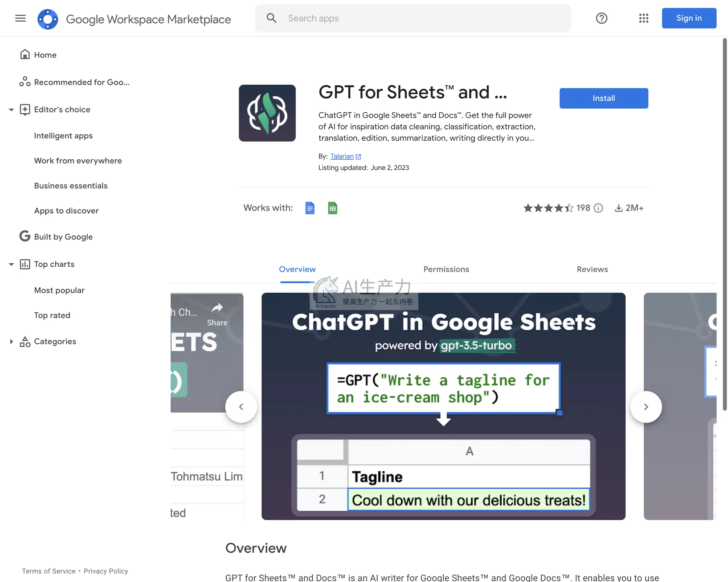
Task: Click the Categories shapes icon
Action: click(25, 341)
